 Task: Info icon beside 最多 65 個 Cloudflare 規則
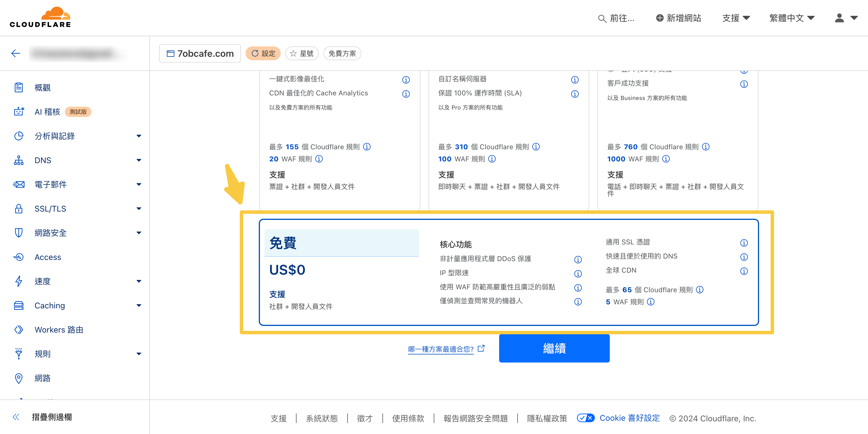click(x=699, y=289)
